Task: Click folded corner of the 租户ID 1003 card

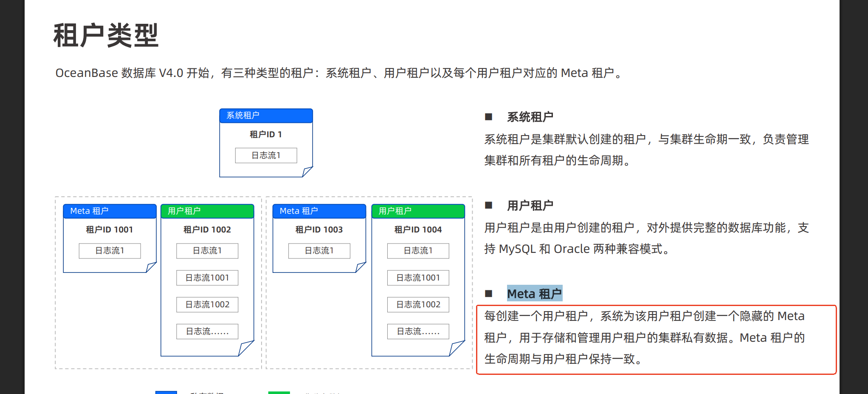Action: point(360,267)
